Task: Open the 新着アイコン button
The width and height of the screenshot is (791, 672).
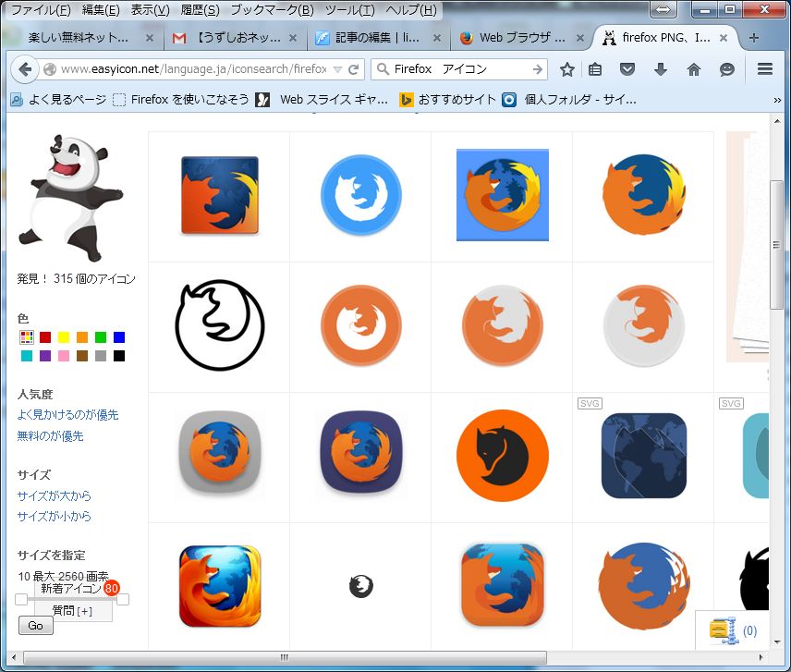Action: pos(73,588)
